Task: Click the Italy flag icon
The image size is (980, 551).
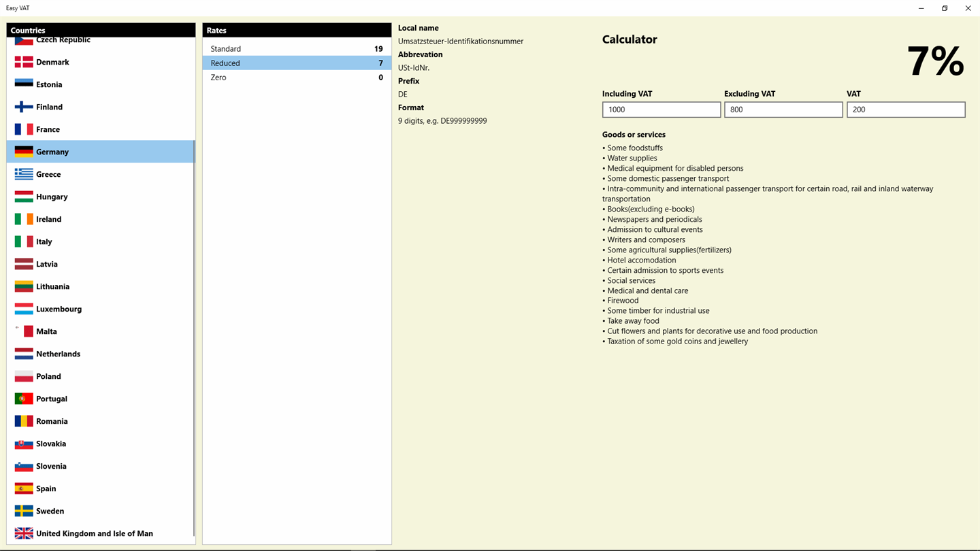Action: pos(24,241)
